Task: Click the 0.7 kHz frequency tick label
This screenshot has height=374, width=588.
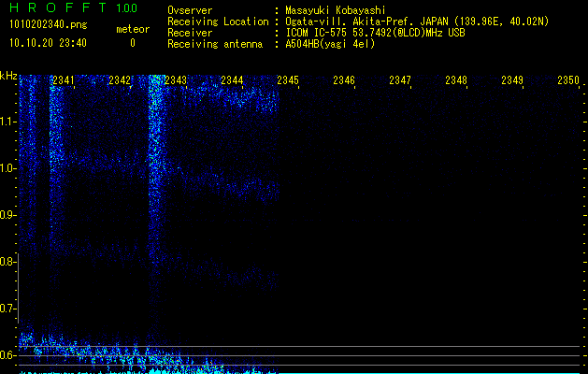Action: (x=7, y=309)
